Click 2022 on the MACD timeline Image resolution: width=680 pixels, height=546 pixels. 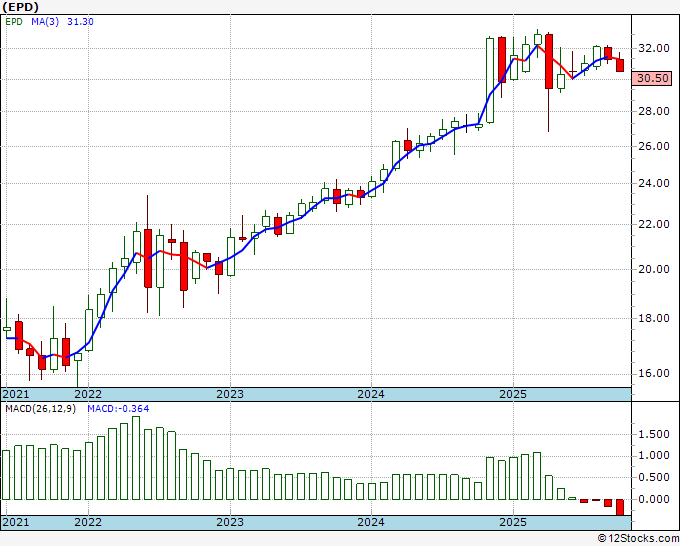click(88, 522)
